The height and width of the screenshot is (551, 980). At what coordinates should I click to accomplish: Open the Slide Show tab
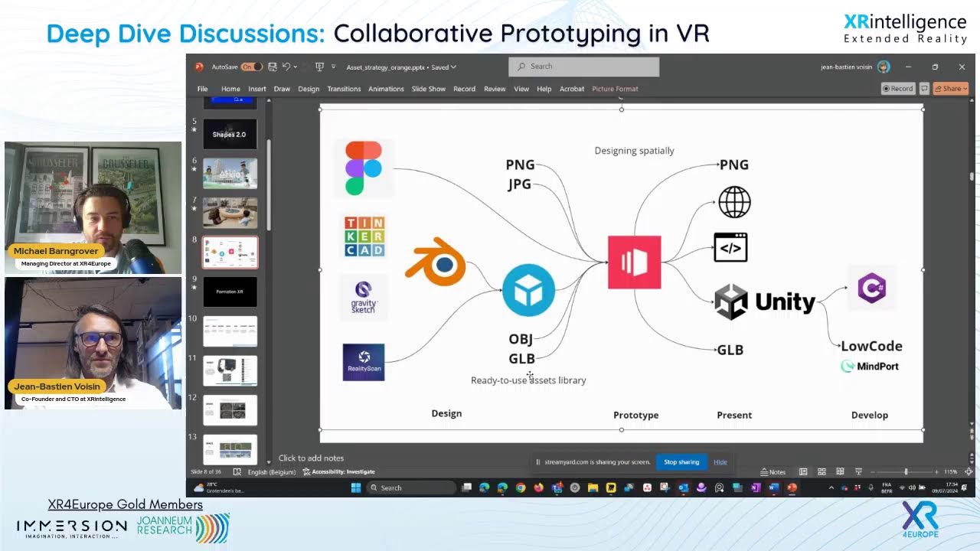click(429, 89)
